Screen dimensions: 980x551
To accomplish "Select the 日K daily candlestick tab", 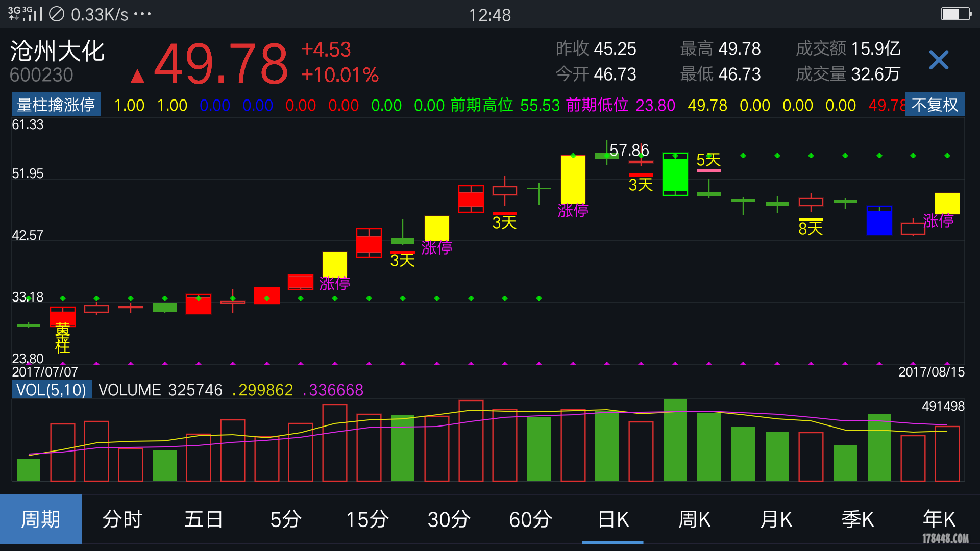I will click(612, 519).
